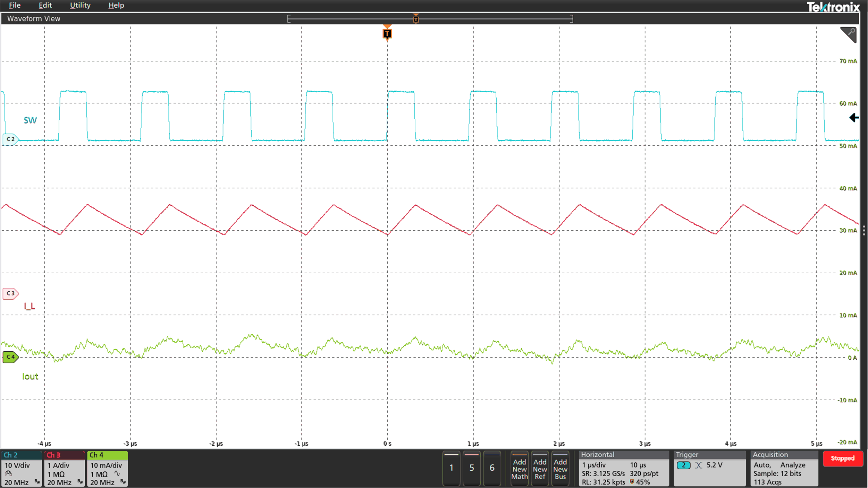Click the orange trigger marker above the graticule

[387, 34]
